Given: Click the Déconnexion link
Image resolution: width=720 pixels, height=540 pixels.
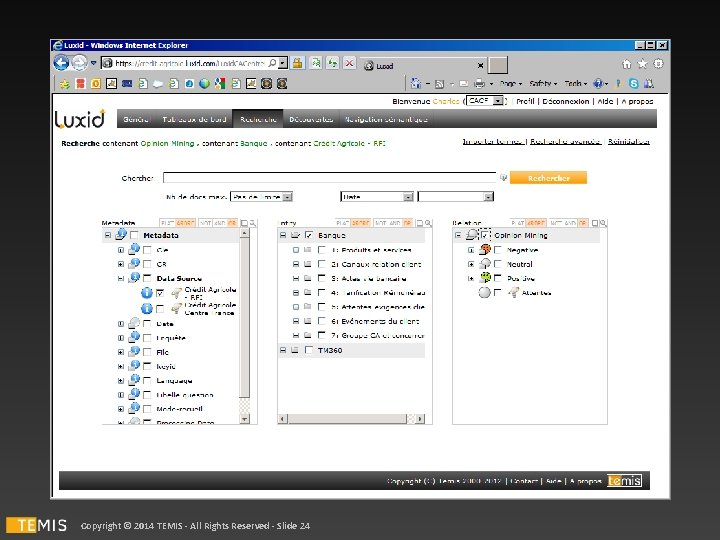Looking at the screenshot, I should click(x=565, y=101).
